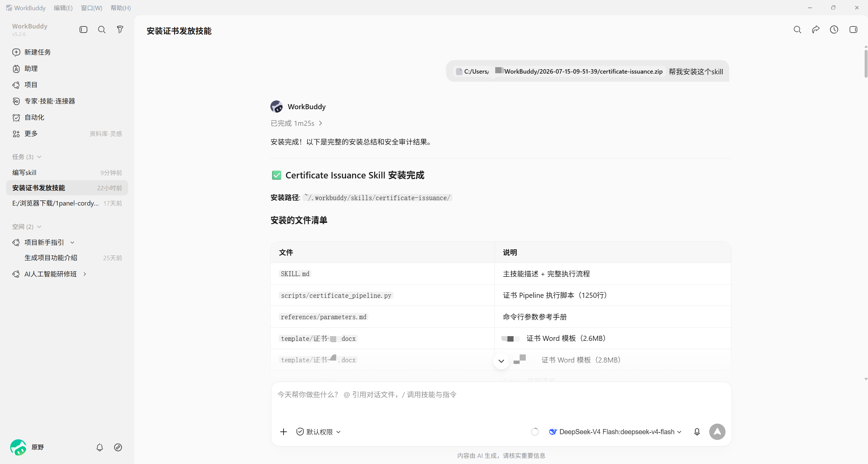Image resolution: width=868 pixels, height=464 pixels.
Task: Open the E:/浏览器下载/1panel-cordy task
Action: click(67, 203)
